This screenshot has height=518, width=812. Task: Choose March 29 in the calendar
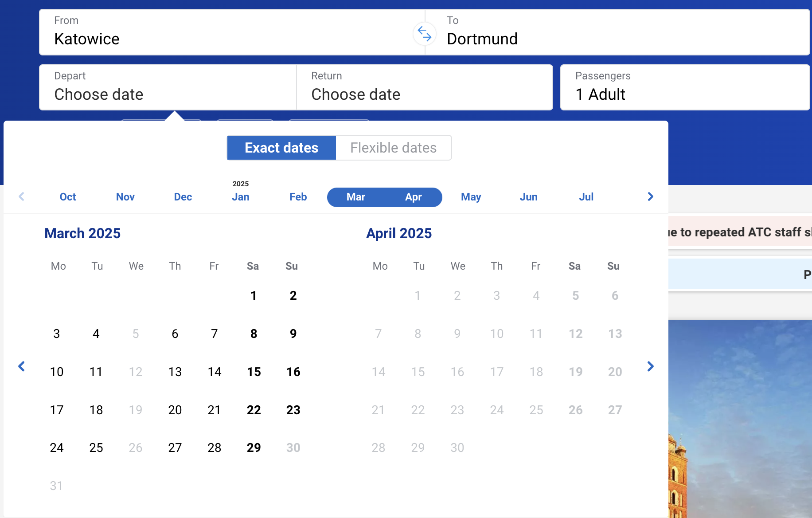[x=254, y=447]
